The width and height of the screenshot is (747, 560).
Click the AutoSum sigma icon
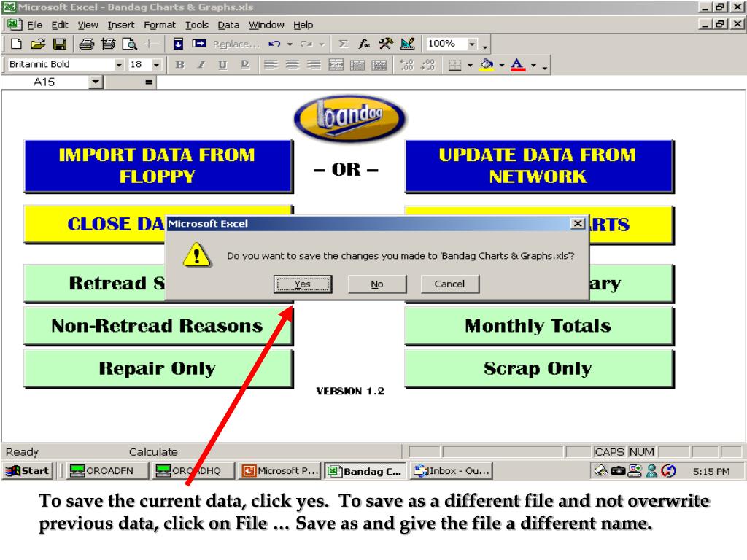tap(343, 44)
